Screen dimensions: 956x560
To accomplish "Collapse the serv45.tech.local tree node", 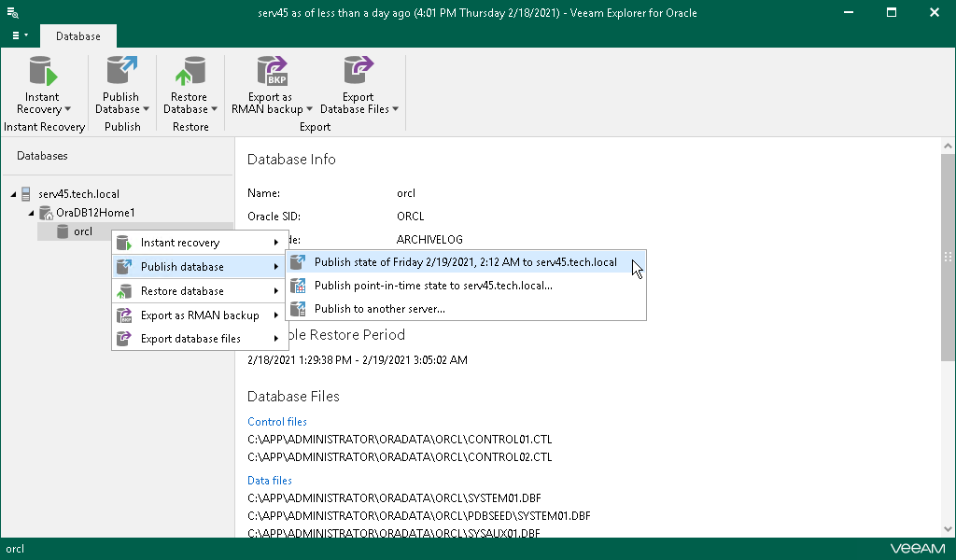I will (x=13, y=194).
